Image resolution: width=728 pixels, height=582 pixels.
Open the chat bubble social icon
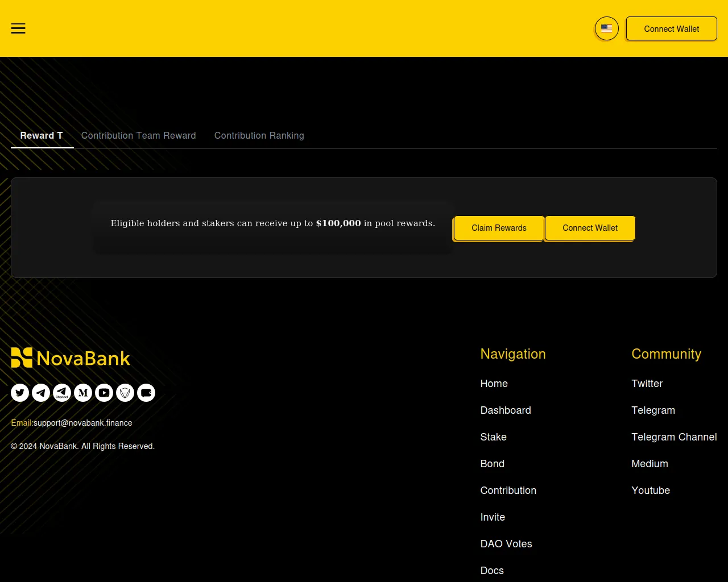tap(146, 393)
